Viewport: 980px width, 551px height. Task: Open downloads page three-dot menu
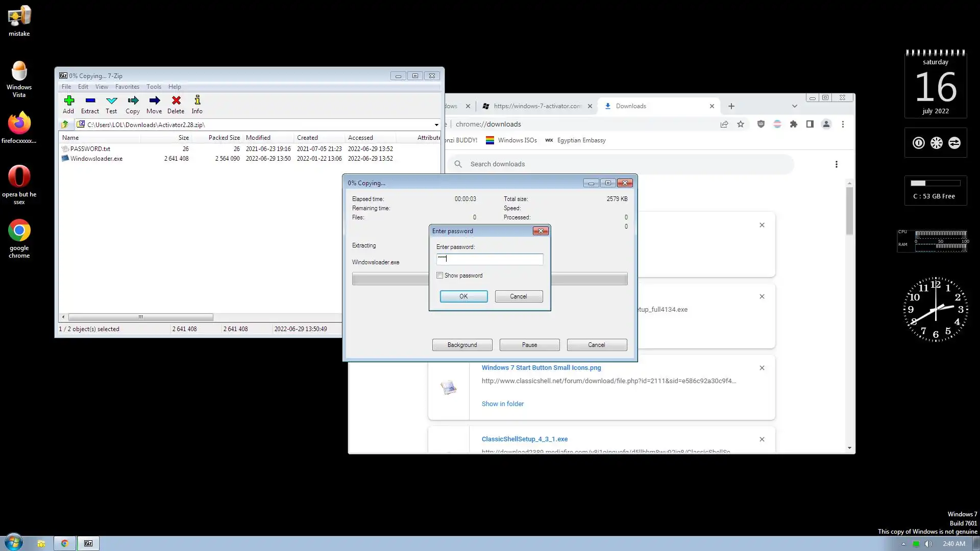(836, 164)
